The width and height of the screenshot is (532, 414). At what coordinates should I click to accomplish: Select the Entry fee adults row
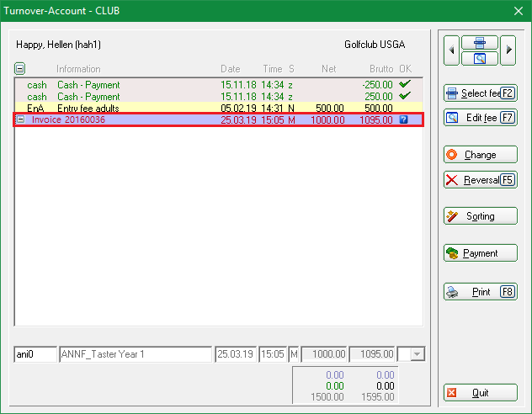(219, 109)
